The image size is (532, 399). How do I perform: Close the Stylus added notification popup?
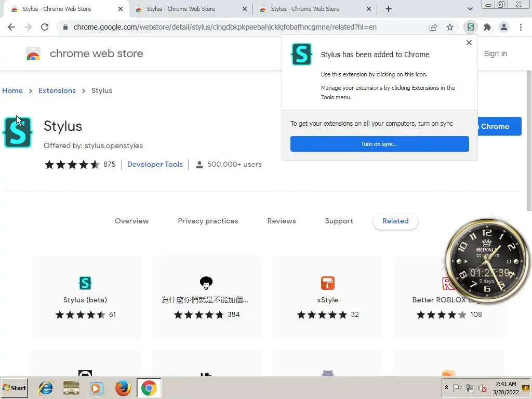[469, 43]
